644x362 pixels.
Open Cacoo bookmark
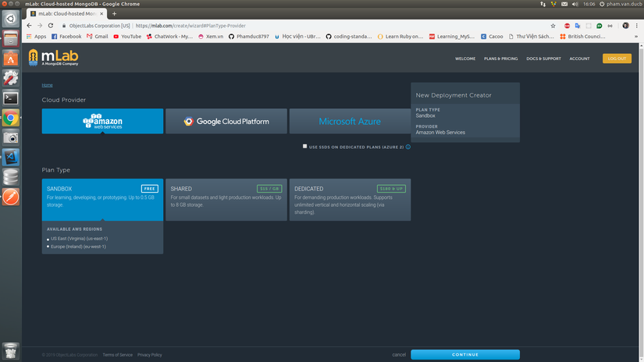(492, 37)
